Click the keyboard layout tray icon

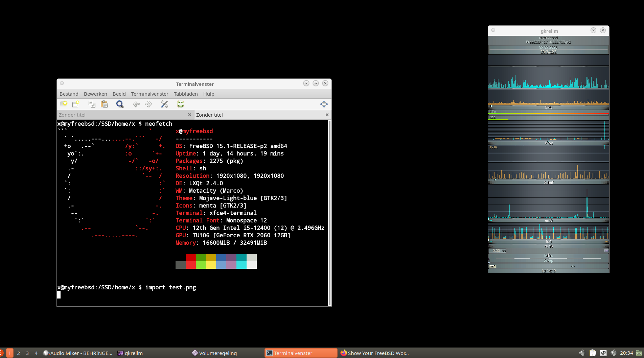click(x=603, y=353)
